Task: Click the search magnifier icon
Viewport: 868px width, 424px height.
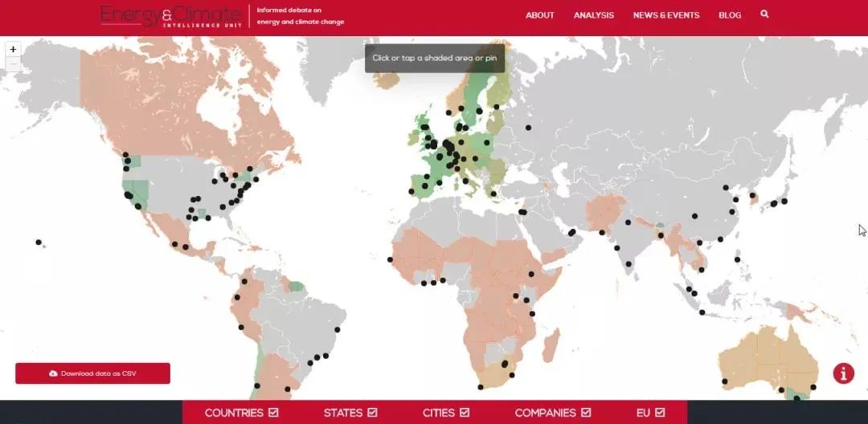Action: click(764, 14)
